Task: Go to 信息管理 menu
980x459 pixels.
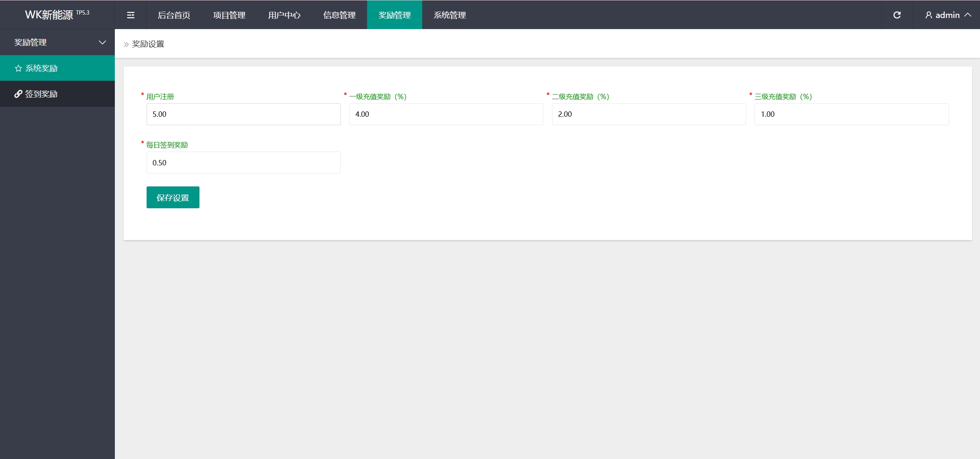Action: [339, 15]
